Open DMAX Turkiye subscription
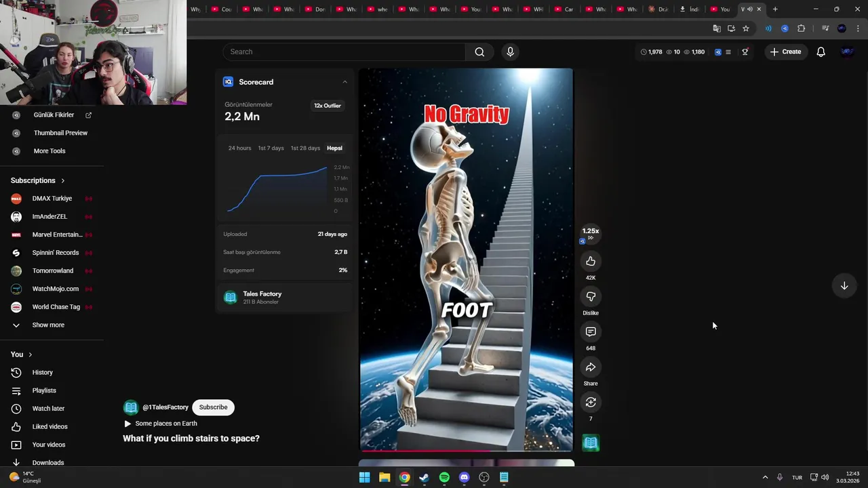Viewport: 868px width, 488px height. [52, 199]
